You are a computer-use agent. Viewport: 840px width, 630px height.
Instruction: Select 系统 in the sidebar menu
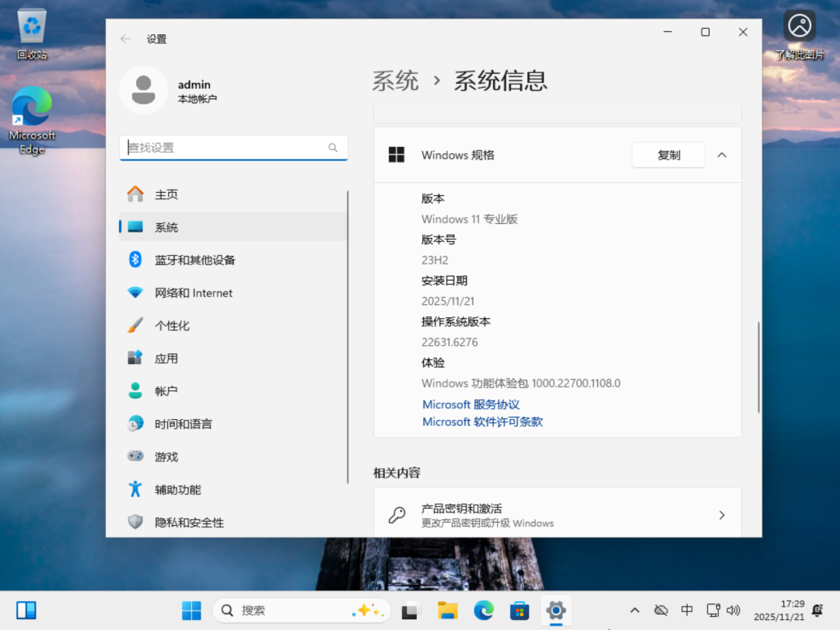233,226
